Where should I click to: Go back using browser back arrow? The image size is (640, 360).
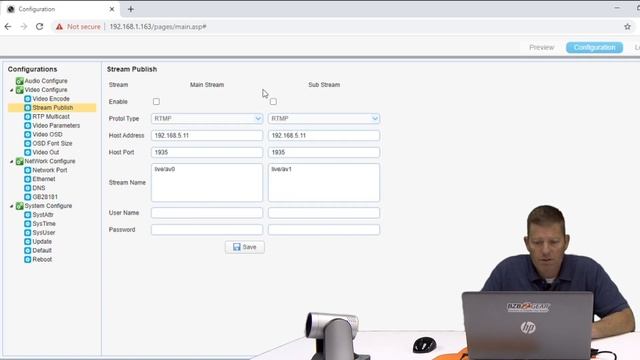tap(8, 27)
